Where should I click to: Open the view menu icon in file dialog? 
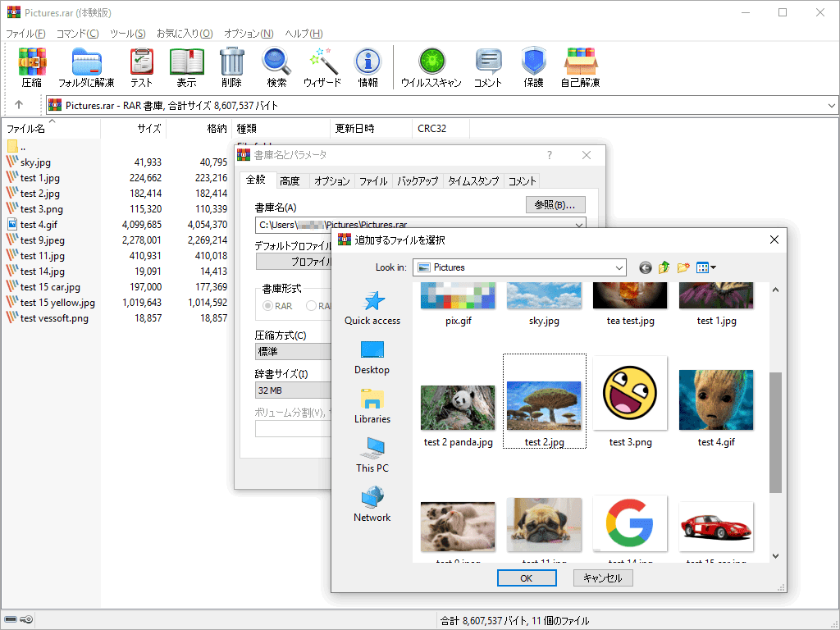pos(705,267)
